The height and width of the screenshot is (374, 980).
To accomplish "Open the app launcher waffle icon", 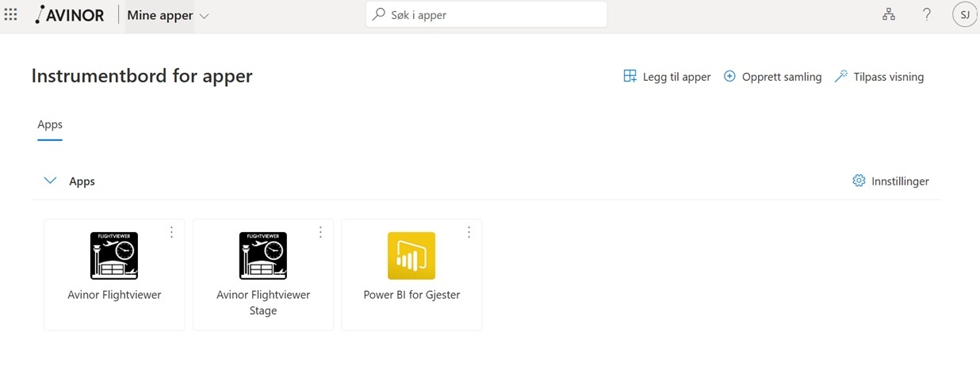I will tap(11, 14).
